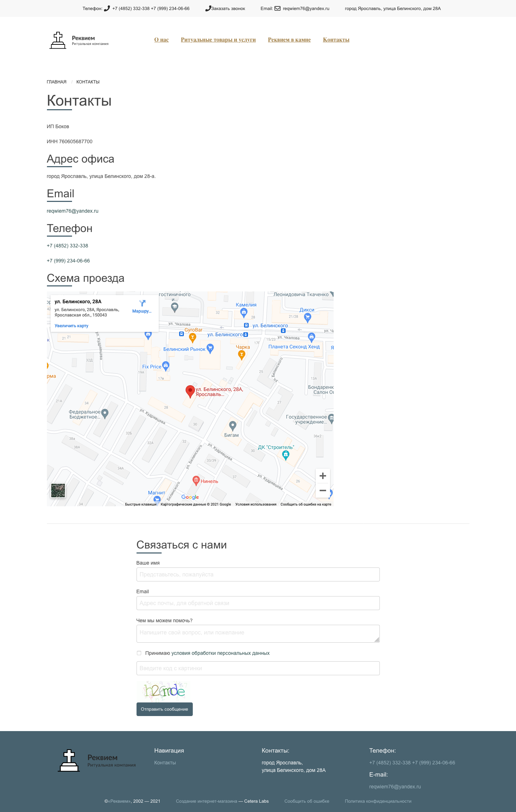Click the Бигам place marker on map
The height and width of the screenshot is (812, 516).
point(233,426)
